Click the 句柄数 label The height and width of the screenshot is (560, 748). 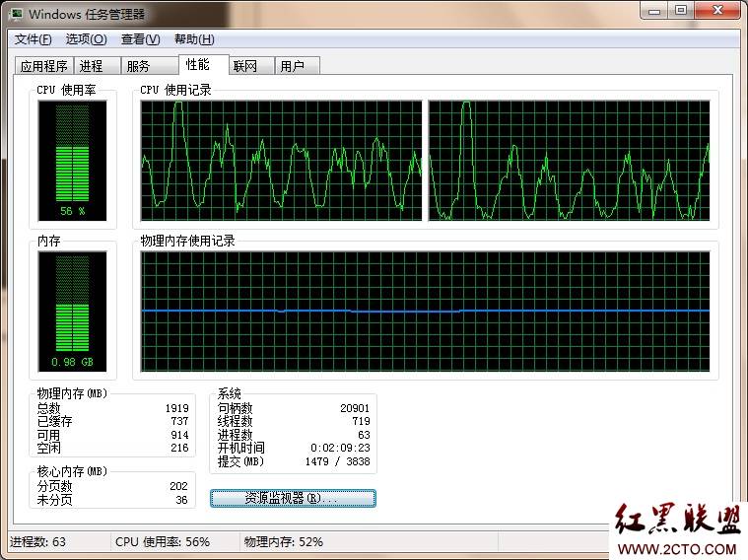tap(235, 408)
